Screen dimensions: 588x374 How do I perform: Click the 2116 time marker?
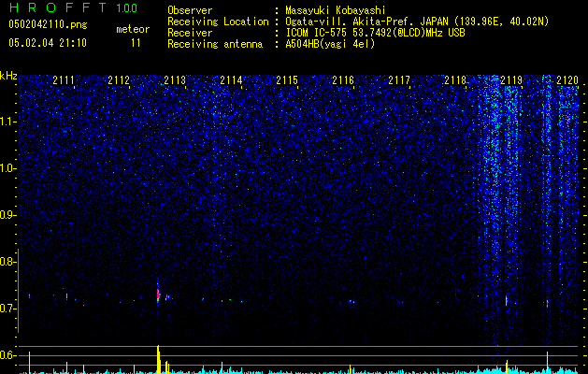click(343, 80)
